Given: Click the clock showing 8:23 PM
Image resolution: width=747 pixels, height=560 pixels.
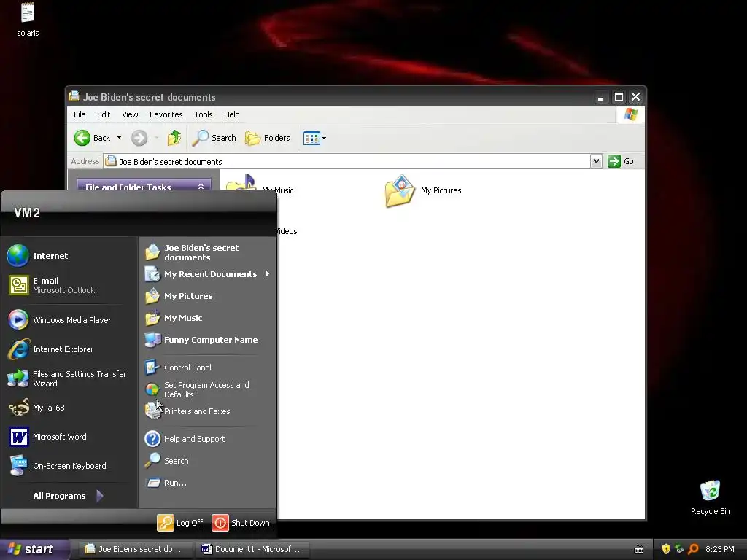Looking at the screenshot, I should pyautogui.click(x=719, y=550).
